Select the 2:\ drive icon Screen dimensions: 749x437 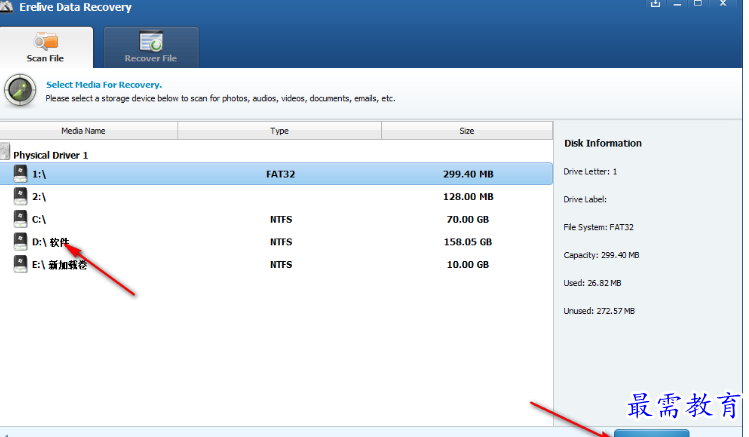pos(20,196)
